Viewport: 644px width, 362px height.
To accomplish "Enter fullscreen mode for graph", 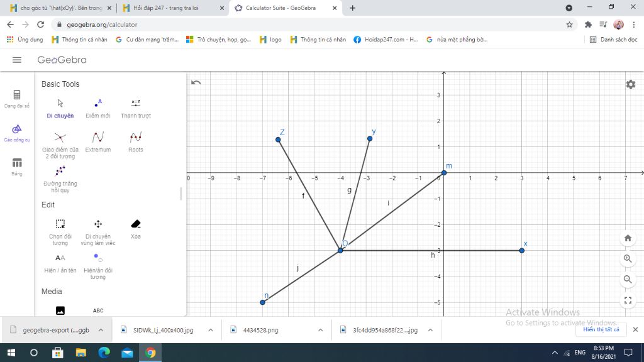I will pyautogui.click(x=628, y=300).
